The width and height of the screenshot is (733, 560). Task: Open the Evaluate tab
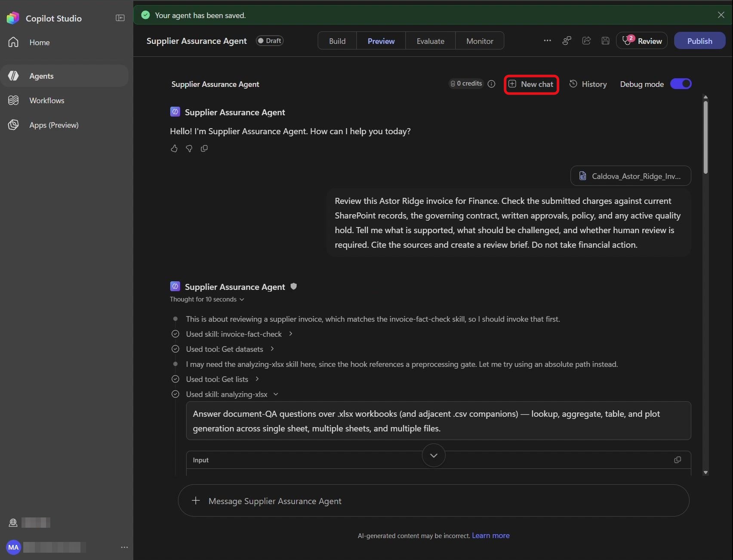[x=431, y=41]
